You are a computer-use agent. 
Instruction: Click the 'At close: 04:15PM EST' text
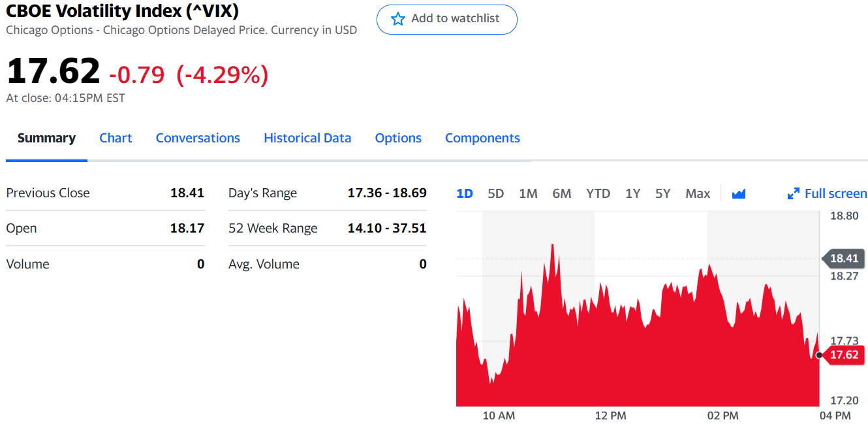click(65, 98)
